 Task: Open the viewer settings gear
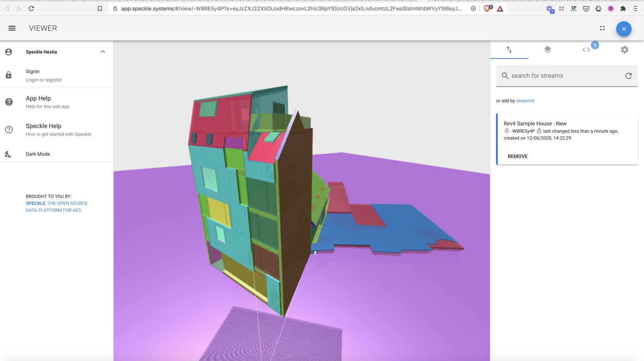pyautogui.click(x=624, y=50)
